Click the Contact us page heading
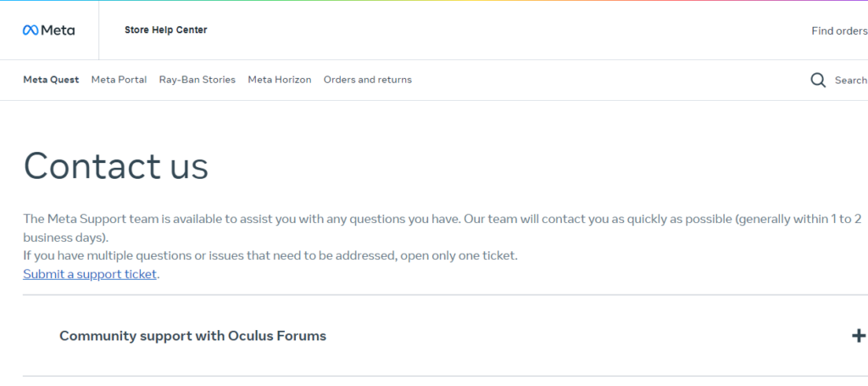Screen dimensions: 868x386 115,165
